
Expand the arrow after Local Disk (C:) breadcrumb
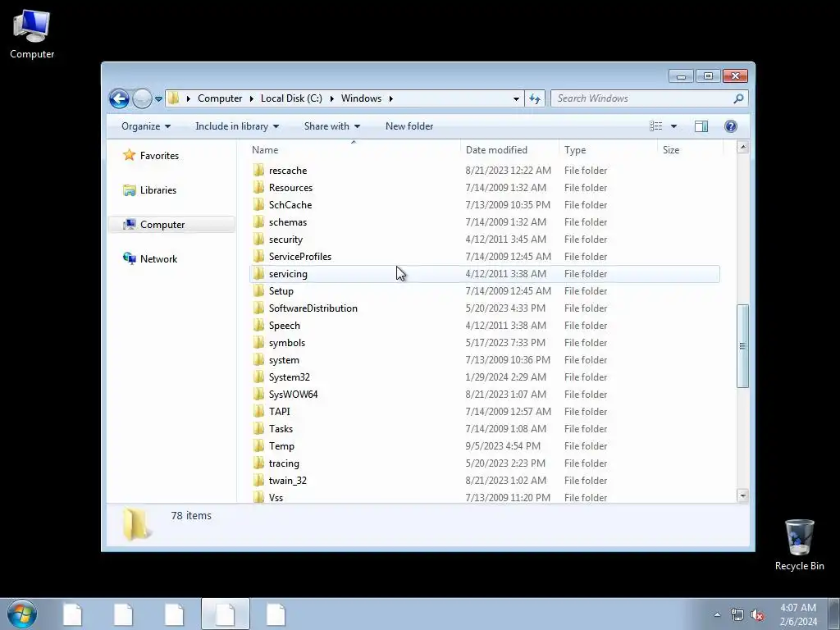[x=331, y=98]
